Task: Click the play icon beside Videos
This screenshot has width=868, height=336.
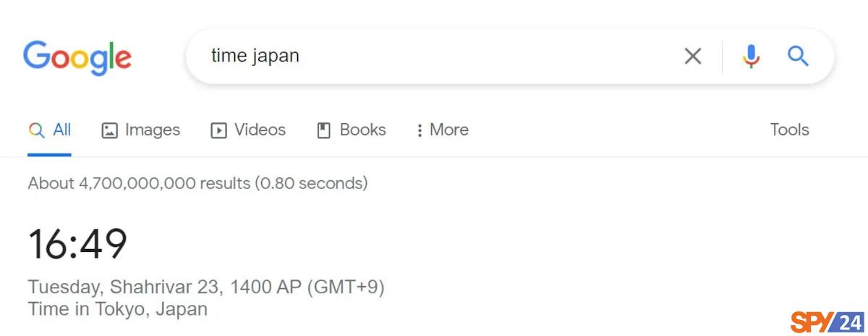Action: tap(218, 130)
